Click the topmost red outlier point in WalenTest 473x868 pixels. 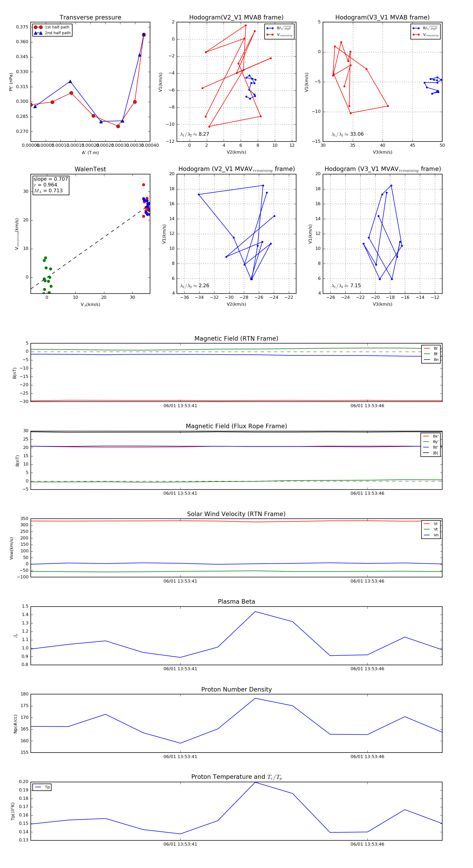[143, 185]
